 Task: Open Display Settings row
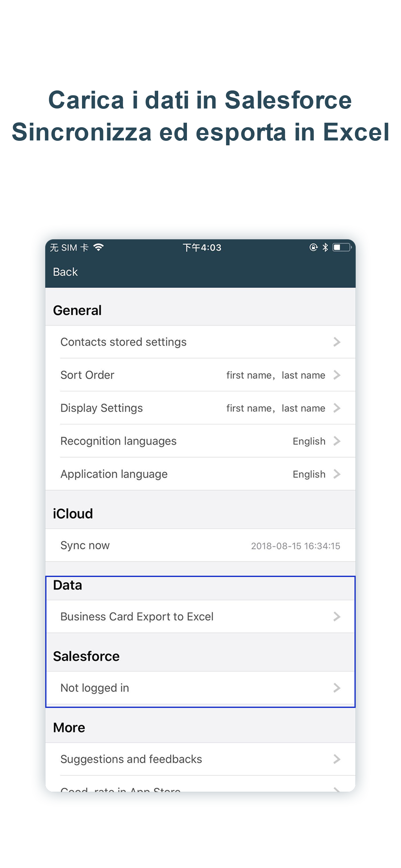point(200,408)
